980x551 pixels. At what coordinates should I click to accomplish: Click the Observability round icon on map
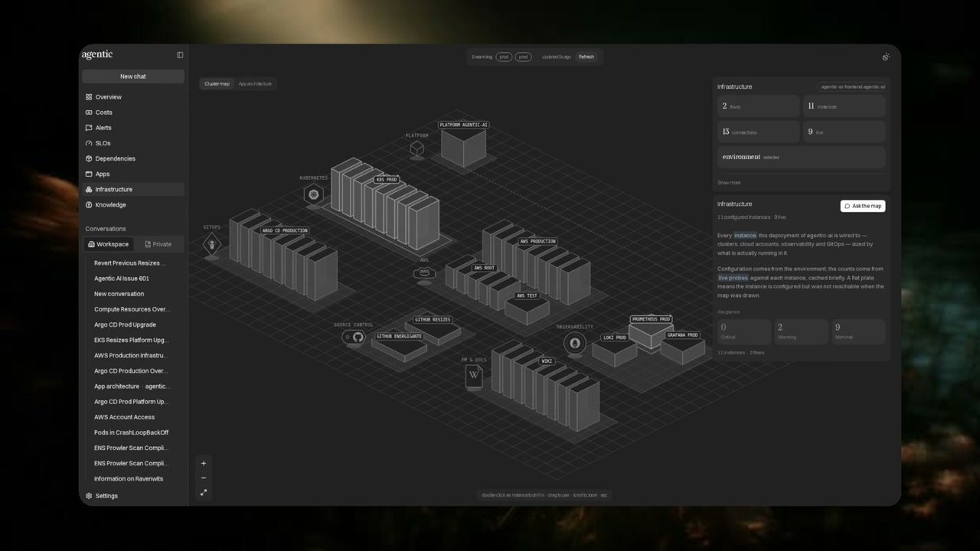[x=574, y=344]
